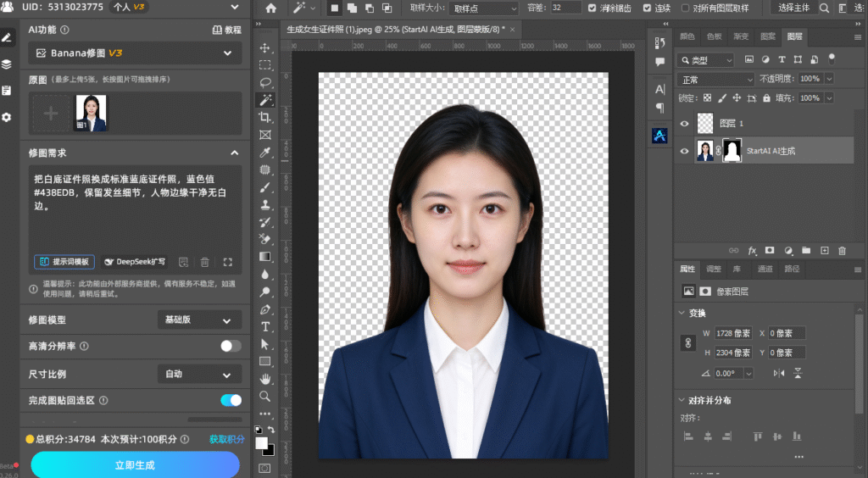Image resolution: width=868 pixels, height=478 pixels.
Task: Clear the prompt with trash icon
Action: click(x=205, y=262)
